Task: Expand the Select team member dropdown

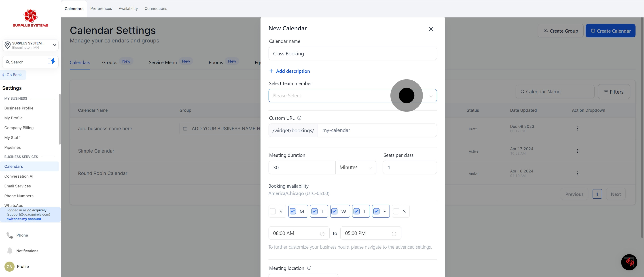Action: pyautogui.click(x=352, y=96)
